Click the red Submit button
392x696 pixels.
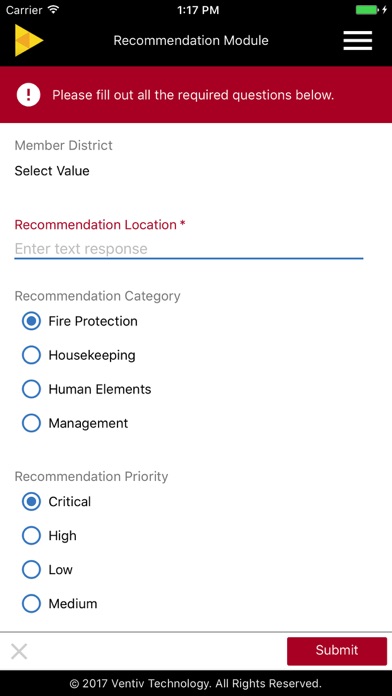pyautogui.click(x=337, y=651)
